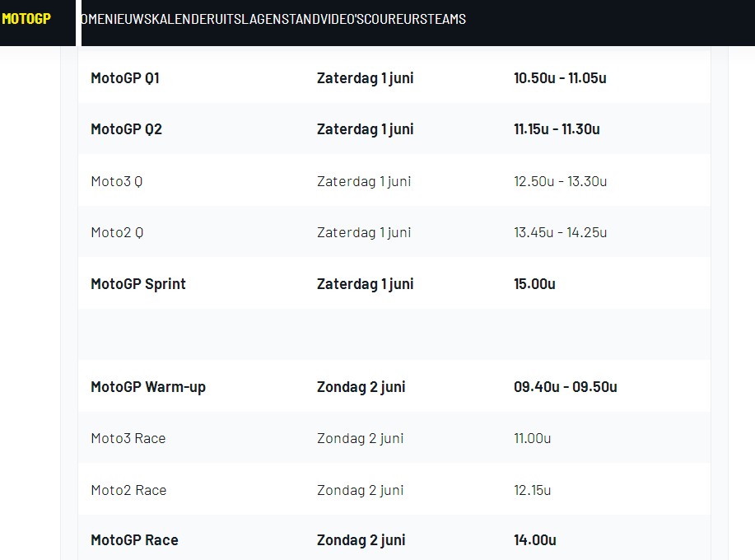Screen dimensions: 755x560
Task: Click time 09.40u - 09.50u
Action: (x=566, y=387)
